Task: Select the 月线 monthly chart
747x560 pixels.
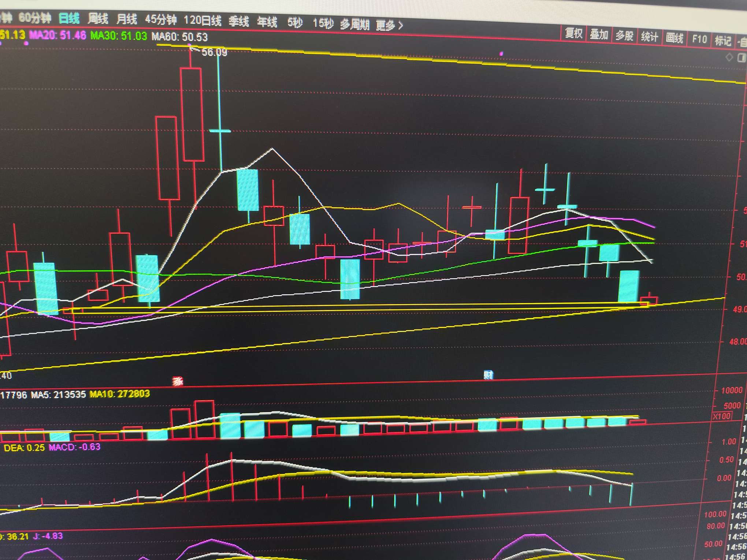Action: 126,19
